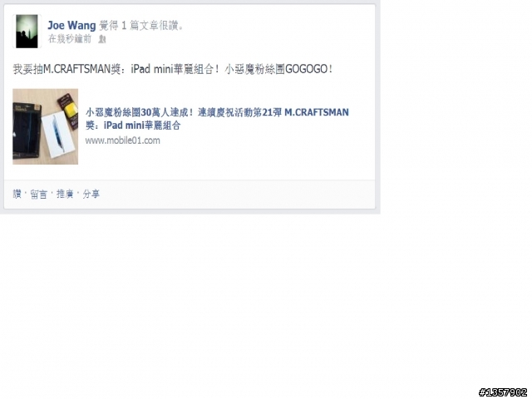Image resolution: width=532 pixels, height=399 pixels.
Task: Visit the www.mobile01.com domain link
Action: click(x=122, y=140)
